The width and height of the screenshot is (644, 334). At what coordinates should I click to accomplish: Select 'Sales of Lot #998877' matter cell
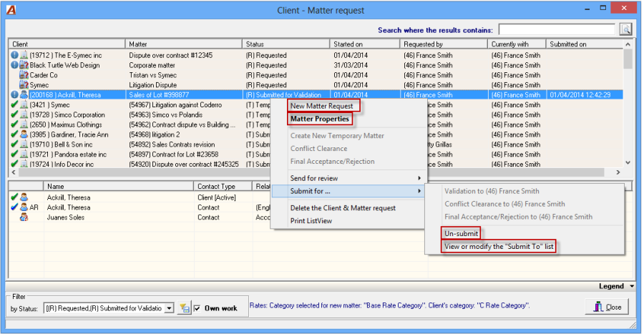click(x=159, y=95)
